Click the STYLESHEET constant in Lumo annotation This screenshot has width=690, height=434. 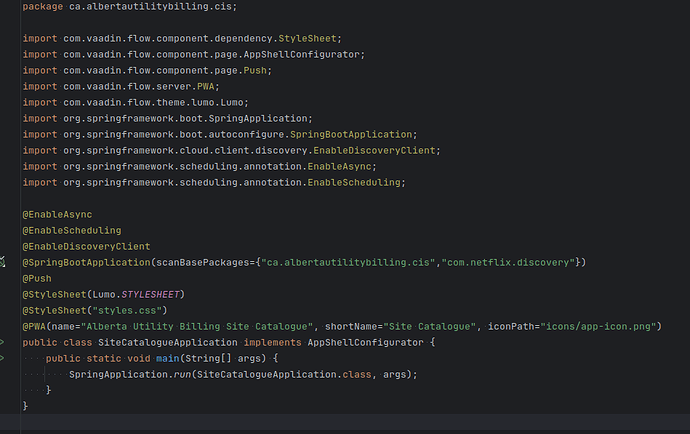[150, 294]
